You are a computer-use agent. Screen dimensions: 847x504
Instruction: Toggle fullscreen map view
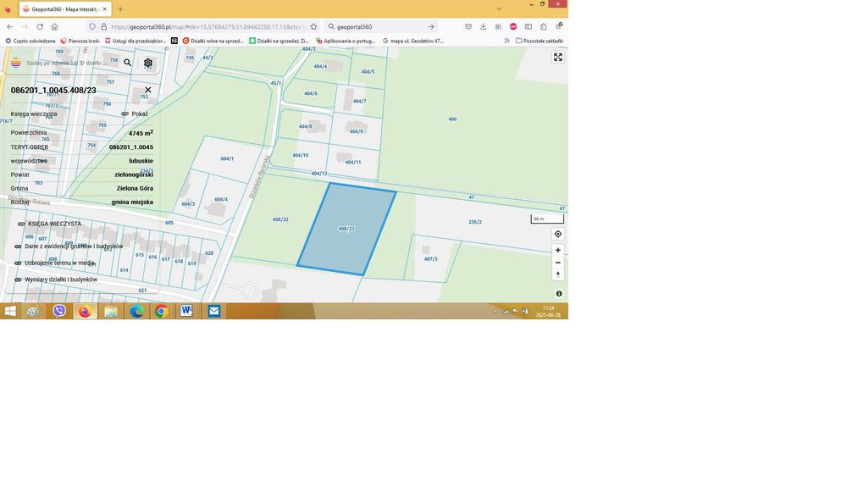tap(558, 58)
